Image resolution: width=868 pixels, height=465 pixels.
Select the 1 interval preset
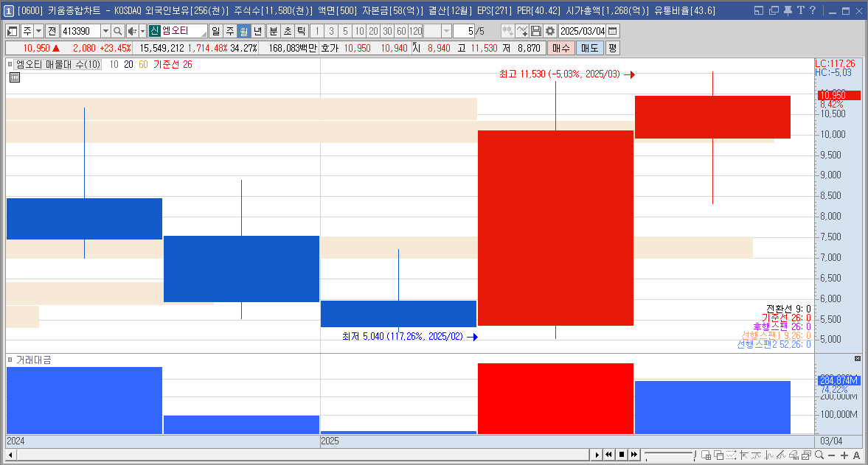click(317, 32)
